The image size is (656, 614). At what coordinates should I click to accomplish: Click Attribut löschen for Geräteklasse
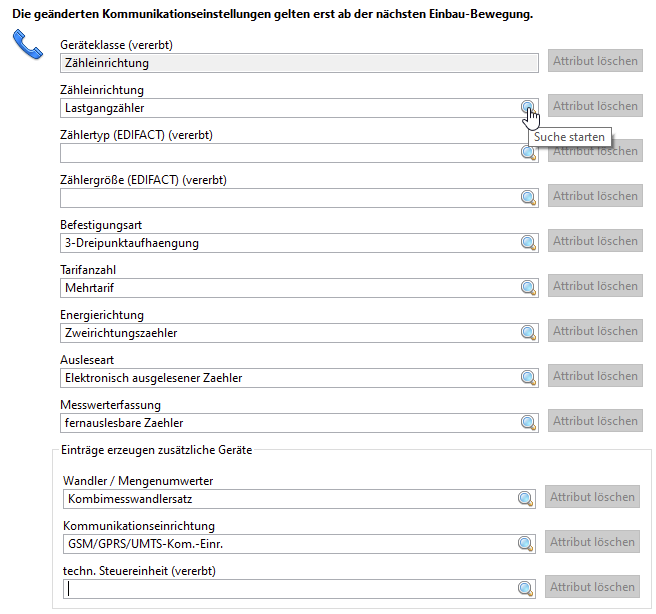point(595,61)
